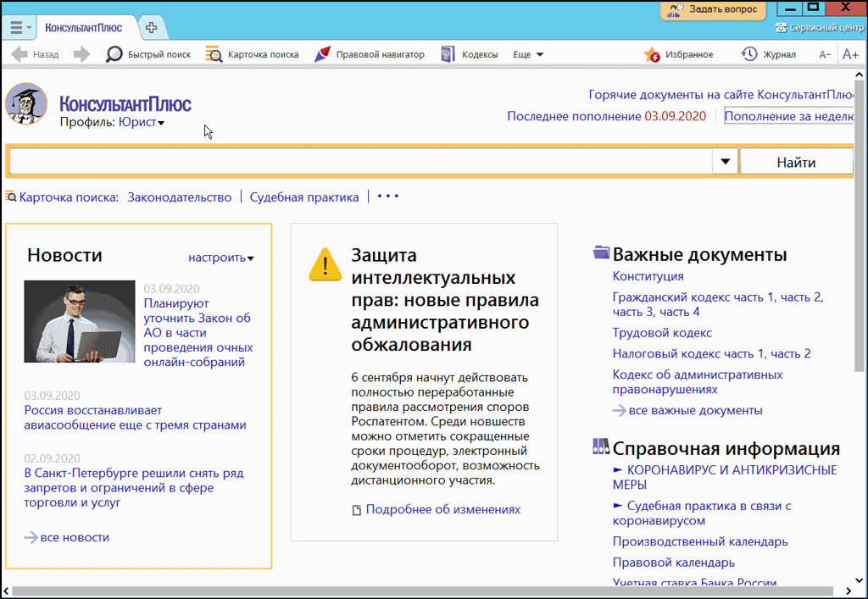The height and width of the screenshot is (599, 868).
Task: Add a new tab with plus icon
Action: [x=151, y=27]
